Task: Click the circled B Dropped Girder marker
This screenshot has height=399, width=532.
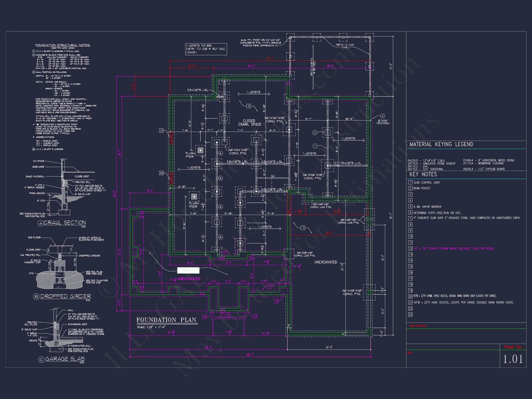Action: click(36, 296)
